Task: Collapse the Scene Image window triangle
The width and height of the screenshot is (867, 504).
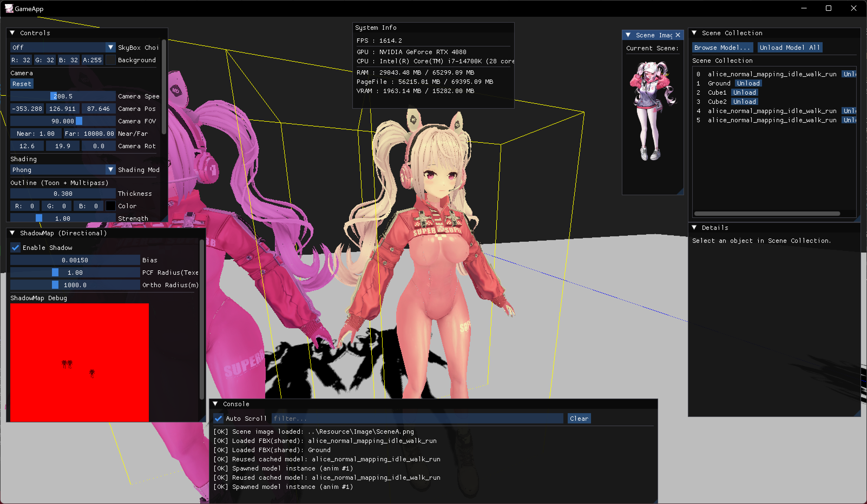Action: (x=628, y=35)
